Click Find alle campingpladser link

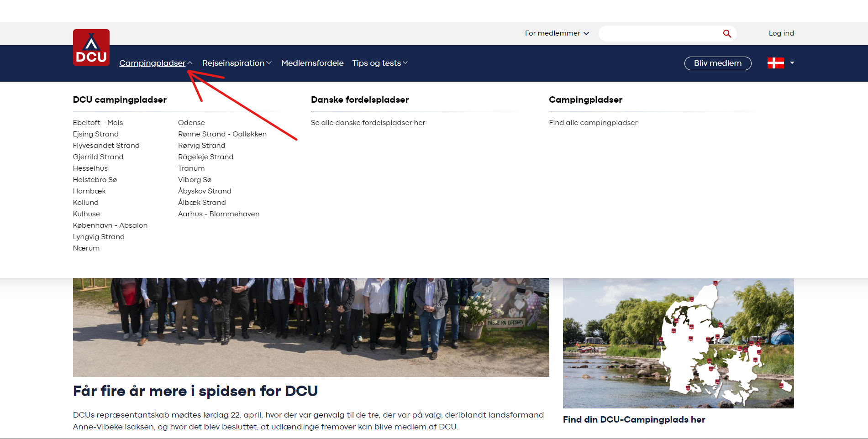click(x=593, y=123)
